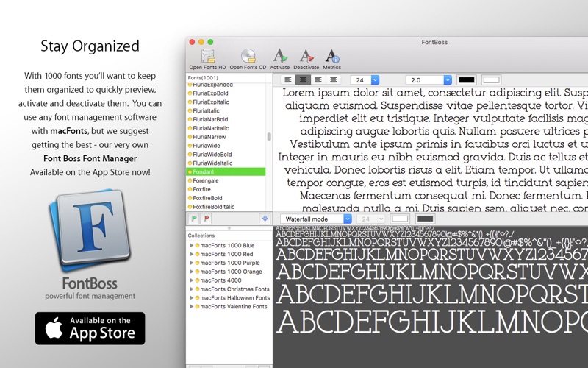Select the FluriaWideItalic font
588x368 pixels.
(x=226, y=163)
